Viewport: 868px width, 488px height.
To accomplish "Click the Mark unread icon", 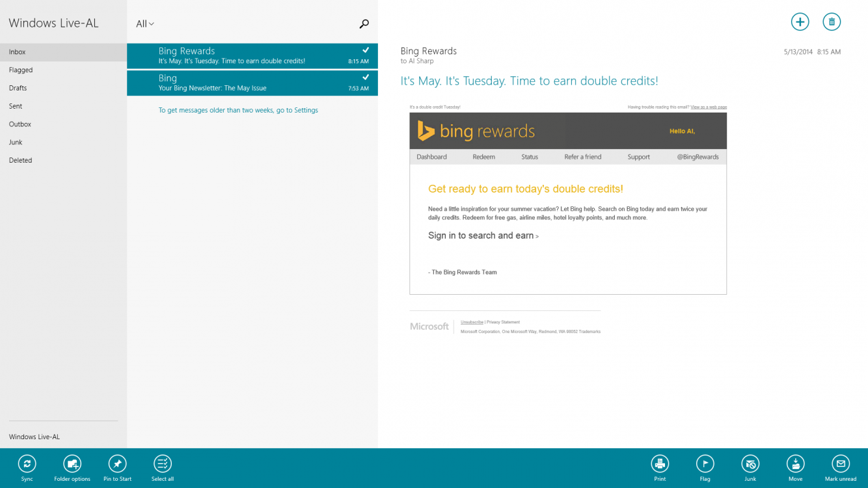I will coord(841,464).
